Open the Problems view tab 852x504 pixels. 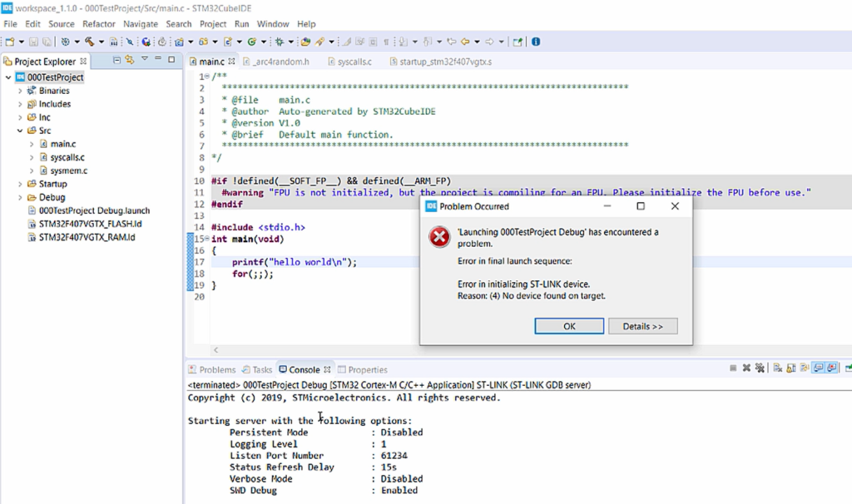pyautogui.click(x=212, y=369)
